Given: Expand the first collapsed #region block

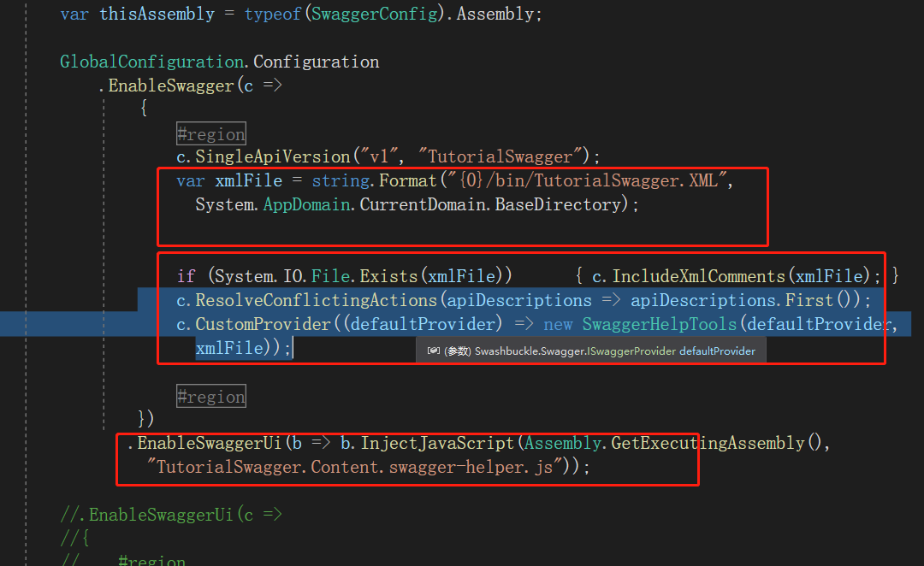Looking at the screenshot, I should pyautogui.click(x=210, y=133).
